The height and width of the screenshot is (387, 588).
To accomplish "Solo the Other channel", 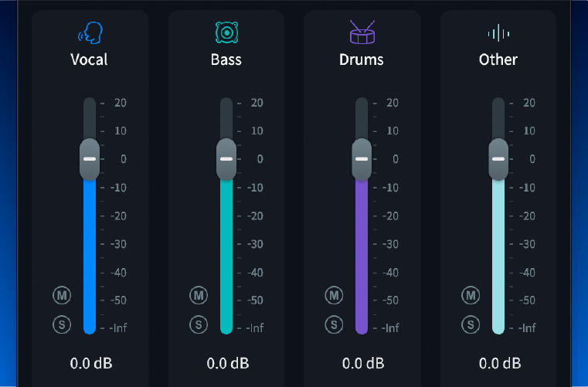I will [x=471, y=324].
